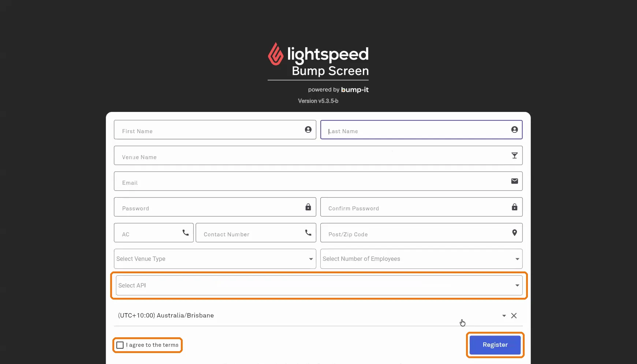Select the AC area code field

click(154, 233)
